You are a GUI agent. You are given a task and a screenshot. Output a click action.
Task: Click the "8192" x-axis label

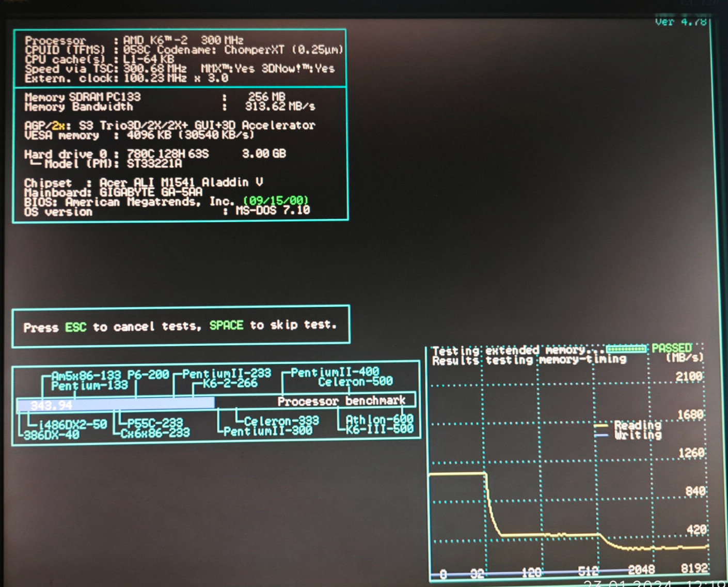pos(694,568)
